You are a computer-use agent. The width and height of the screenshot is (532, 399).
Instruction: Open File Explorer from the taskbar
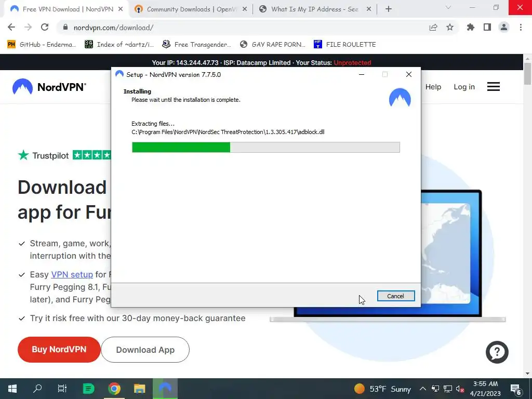click(139, 389)
